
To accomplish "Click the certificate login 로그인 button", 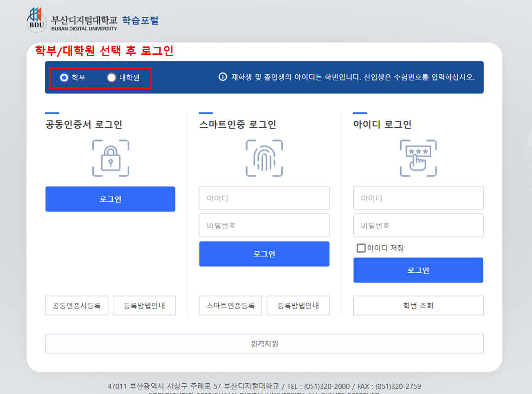I will pos(110,199).
